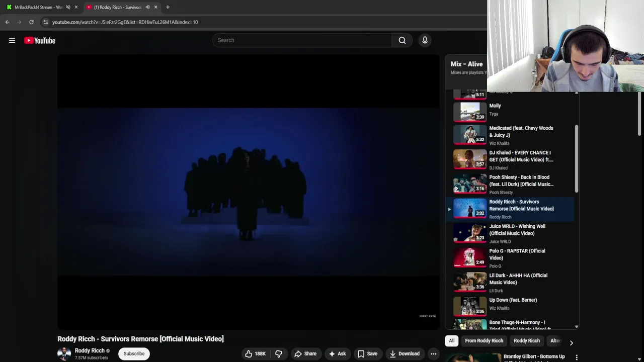Screen dimensions: 644x362
Task: Subscribe to Roddy Ricch channel
Action: [x=134, y=353]
